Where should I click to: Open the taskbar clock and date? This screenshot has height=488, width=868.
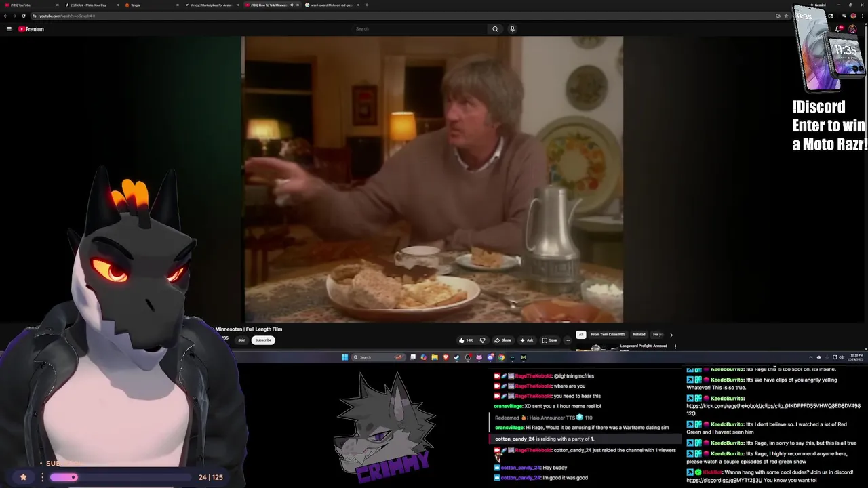click(856, 357)
